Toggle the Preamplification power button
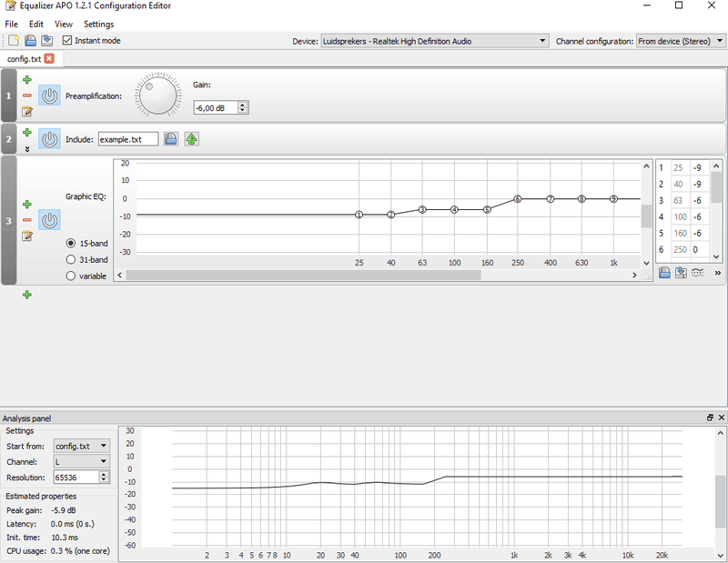The width and height of the screenshot is (728, 563). point(50,96)
